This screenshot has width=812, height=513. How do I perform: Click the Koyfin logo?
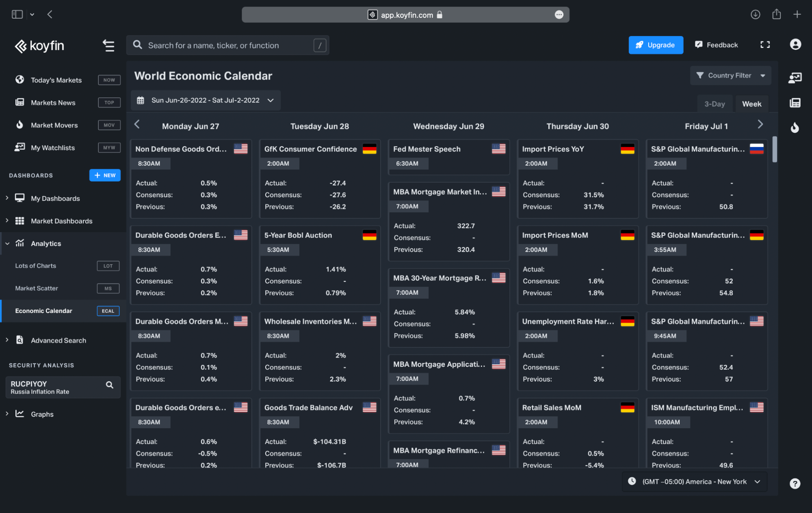tap(39, 46)
